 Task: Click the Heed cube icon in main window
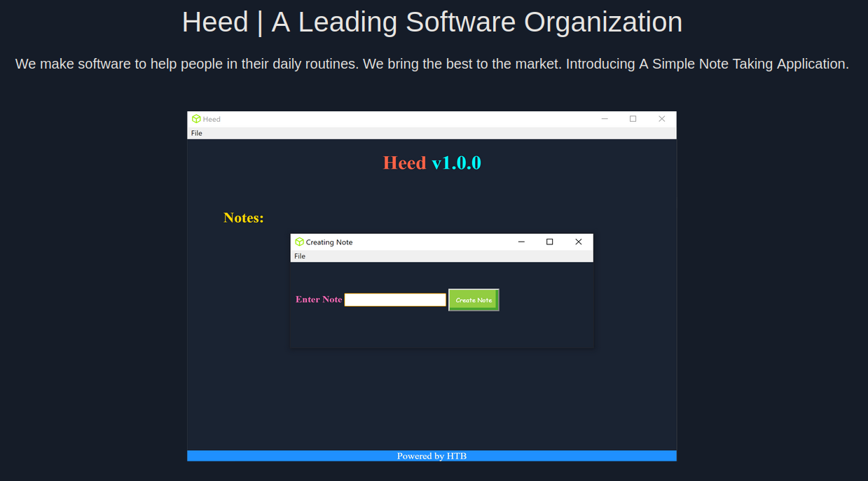click(x=196, y=119)
